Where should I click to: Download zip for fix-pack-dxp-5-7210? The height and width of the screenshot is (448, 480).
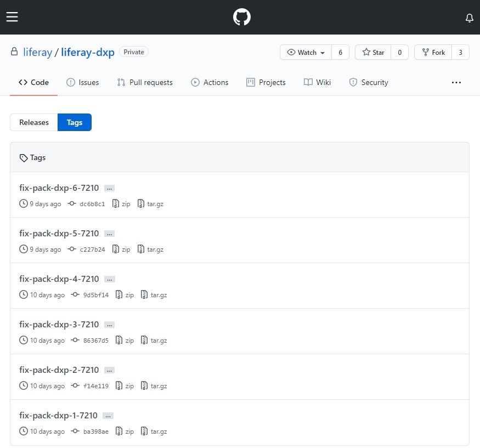pos(122,249)
